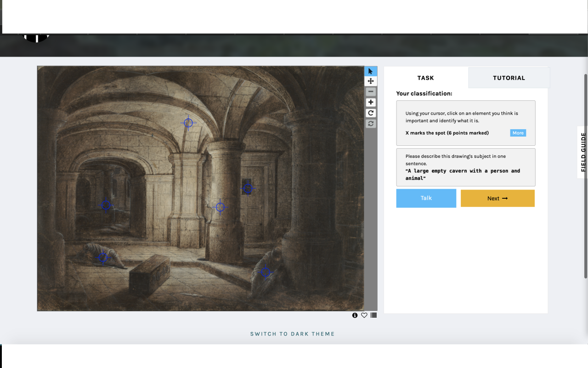
Task: Select the marker on the vaulted ceiling
Action: (188, 123)
